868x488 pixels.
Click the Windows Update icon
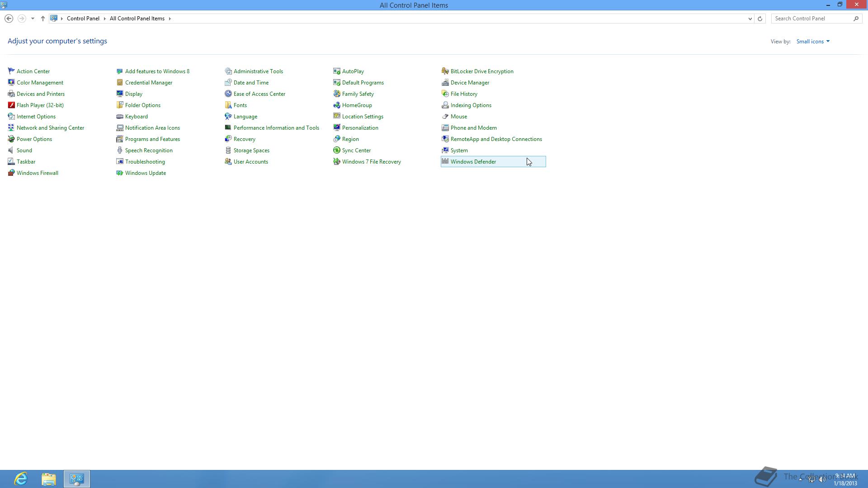point(120,173)
